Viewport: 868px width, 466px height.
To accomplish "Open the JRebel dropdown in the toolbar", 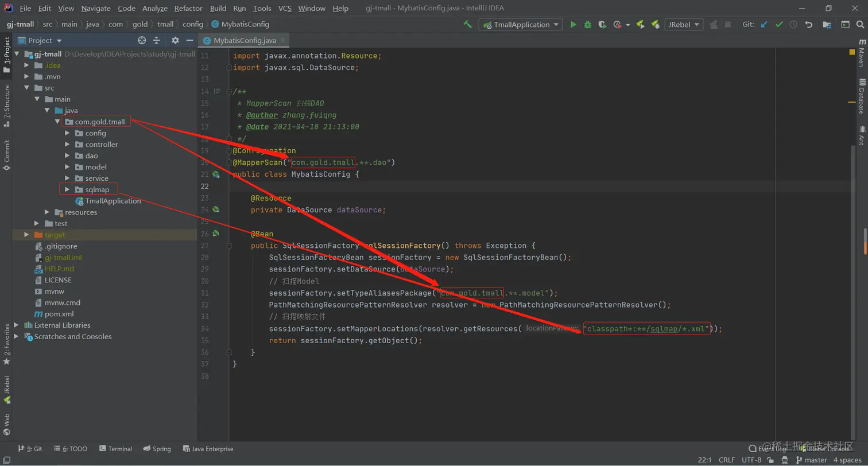I will tap(684, 25).
